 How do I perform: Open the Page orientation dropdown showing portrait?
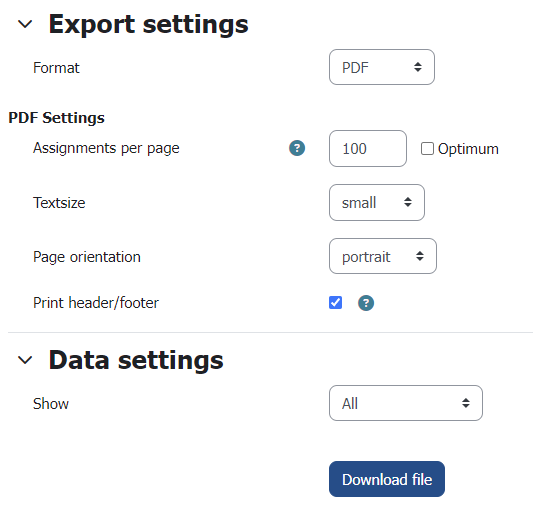pyautogui.click(x=383, y=256)
